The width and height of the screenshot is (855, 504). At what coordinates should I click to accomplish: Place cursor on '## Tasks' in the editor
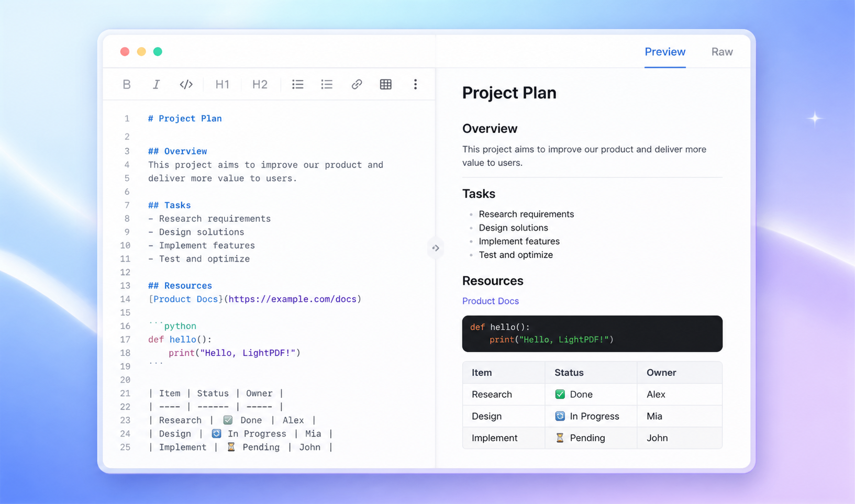[170, 205]
